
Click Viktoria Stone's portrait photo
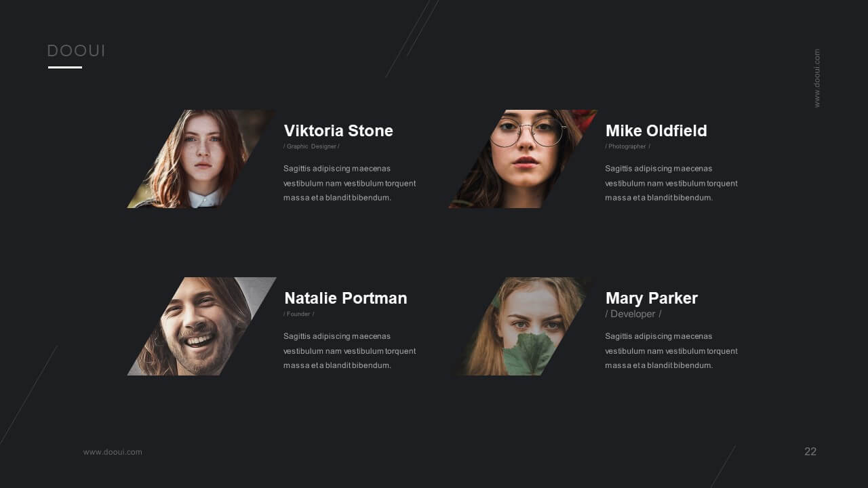click(201, 159)
